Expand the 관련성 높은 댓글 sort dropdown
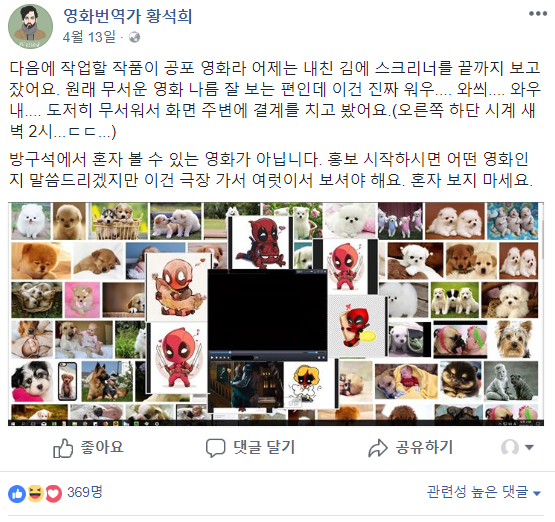 pyautogui.click(x=484, y=492)
